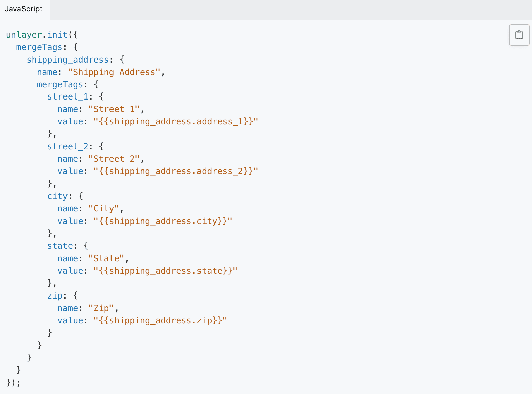Viewport: 532px width, 394px height.
Task: Click the {{shipping_address.address_2}} value
Action: tap(176, 171)
